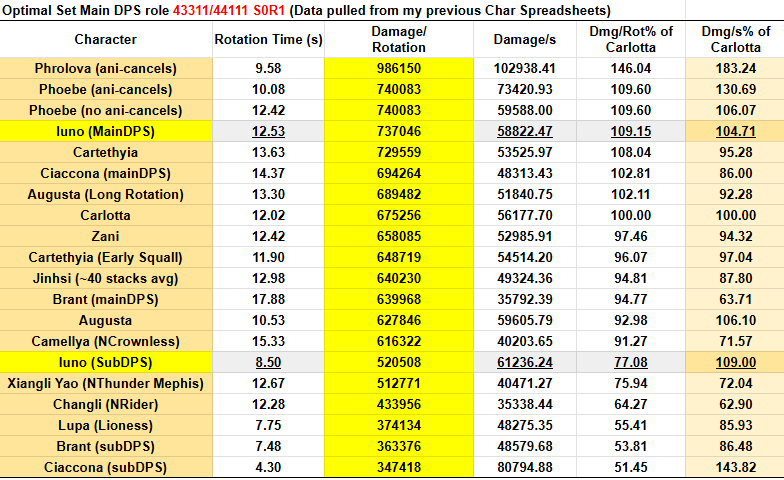Click Brant's rotation time 17.88
Viewport: 784px width, 480px height.
[x=268, y=300]
